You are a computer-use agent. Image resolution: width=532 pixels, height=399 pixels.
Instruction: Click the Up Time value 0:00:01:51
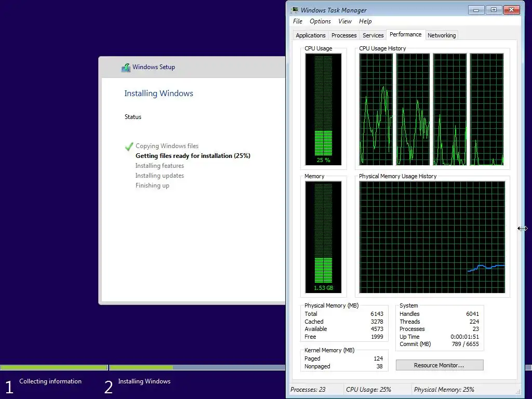tap(464, 337)
